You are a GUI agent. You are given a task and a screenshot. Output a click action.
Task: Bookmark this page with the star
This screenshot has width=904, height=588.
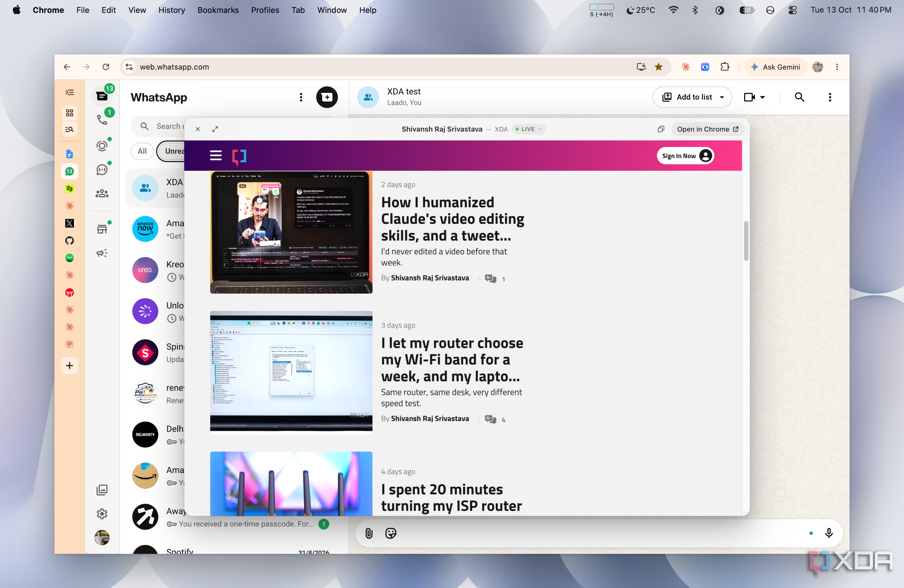(x=659, y=67)
